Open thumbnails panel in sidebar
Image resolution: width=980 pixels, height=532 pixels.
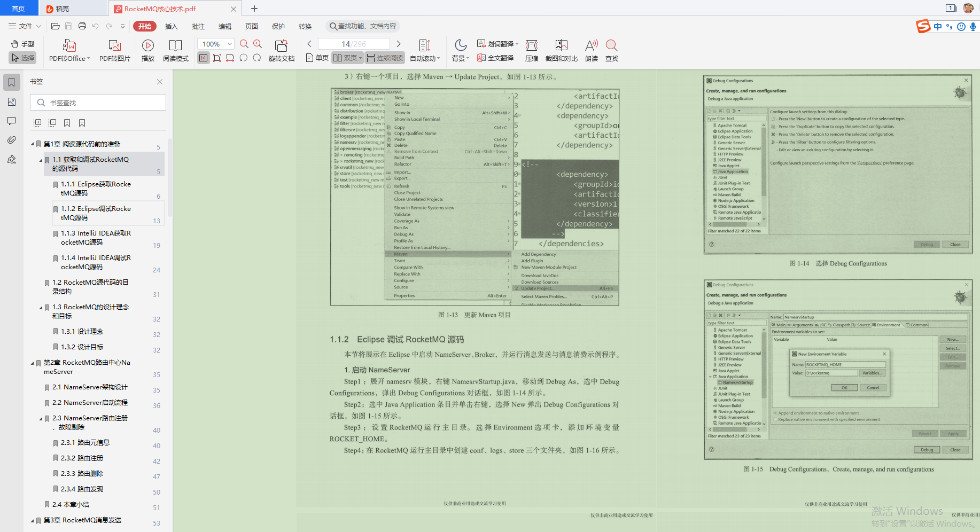coord(12,101)
